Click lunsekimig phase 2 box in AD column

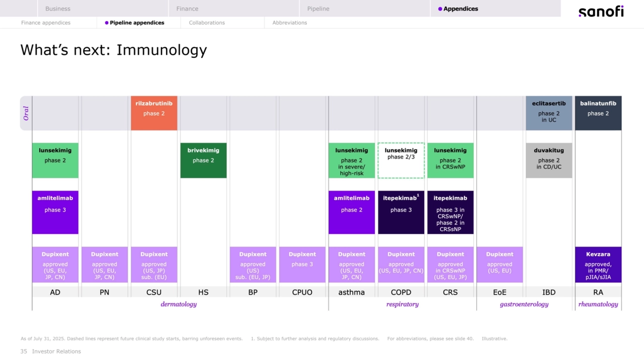click(x=55, y=160)
